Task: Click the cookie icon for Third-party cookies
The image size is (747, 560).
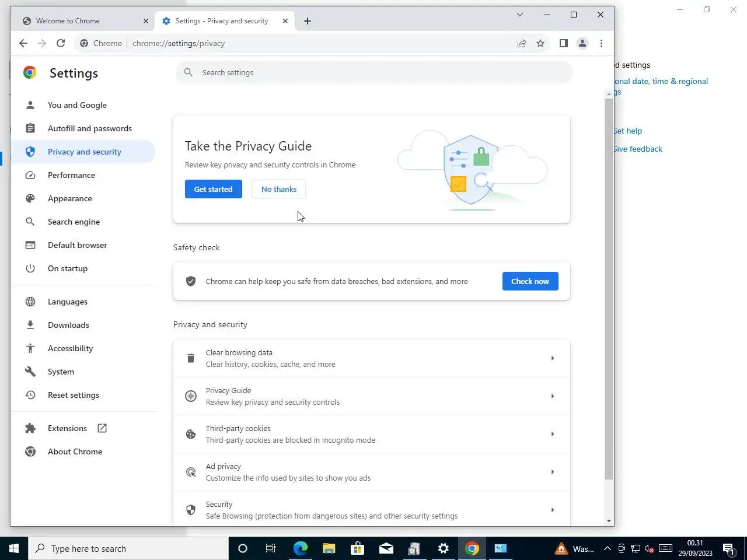Action: pyautogui.click(x=190, y=434)
